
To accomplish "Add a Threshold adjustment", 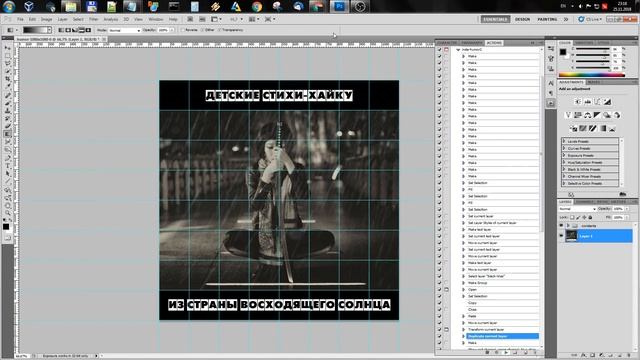I will [x=593, y=129].
